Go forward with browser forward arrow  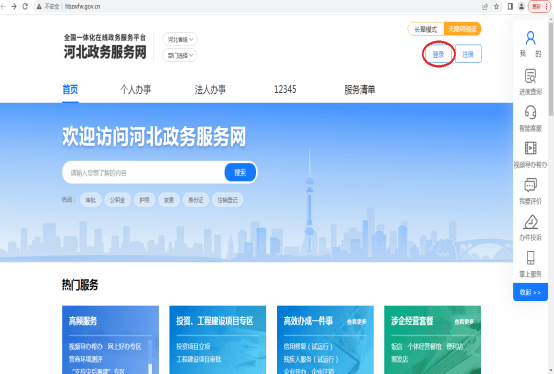pyautogui.click(x=14, y=6)
